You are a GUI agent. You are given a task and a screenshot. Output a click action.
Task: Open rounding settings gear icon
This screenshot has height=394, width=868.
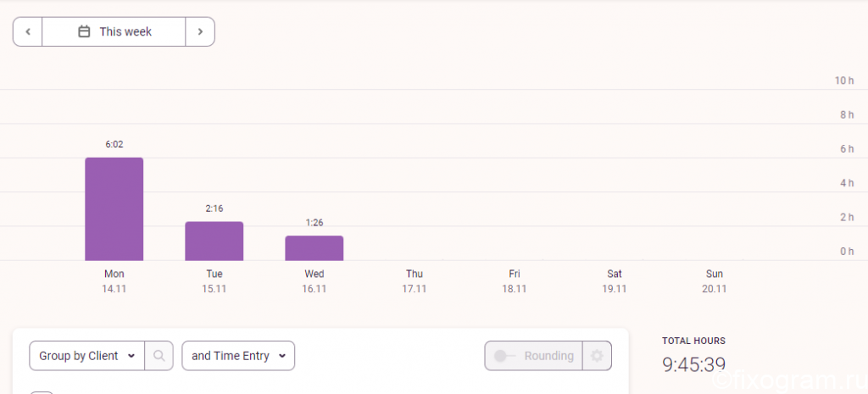(x=597, y=356)
